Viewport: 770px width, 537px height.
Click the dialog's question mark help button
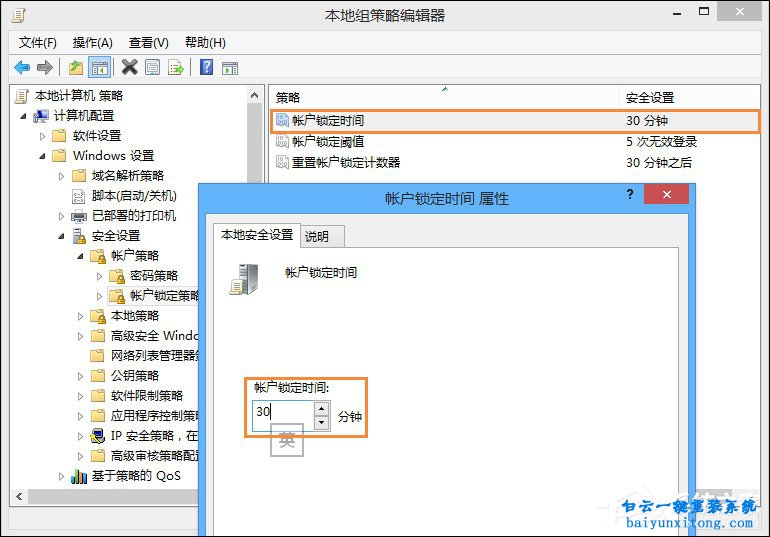[630, 194]
